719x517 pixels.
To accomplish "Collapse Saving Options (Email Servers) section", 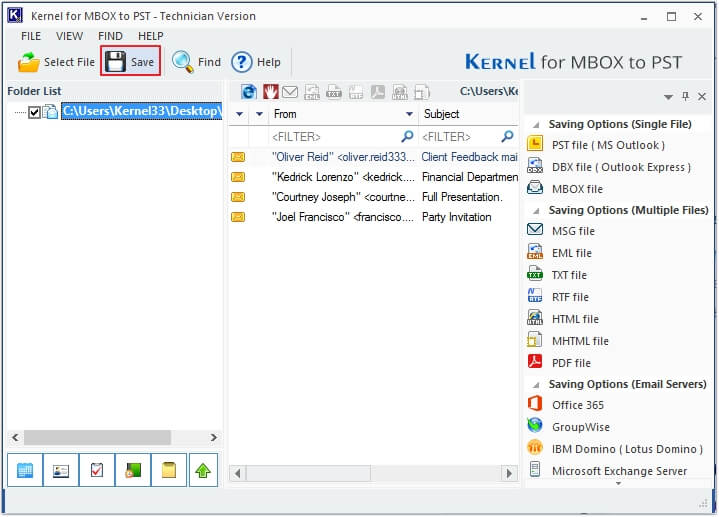I will point(536,385).
